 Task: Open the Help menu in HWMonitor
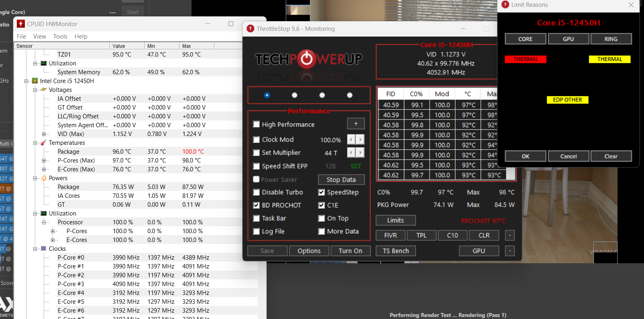[81, 37]
